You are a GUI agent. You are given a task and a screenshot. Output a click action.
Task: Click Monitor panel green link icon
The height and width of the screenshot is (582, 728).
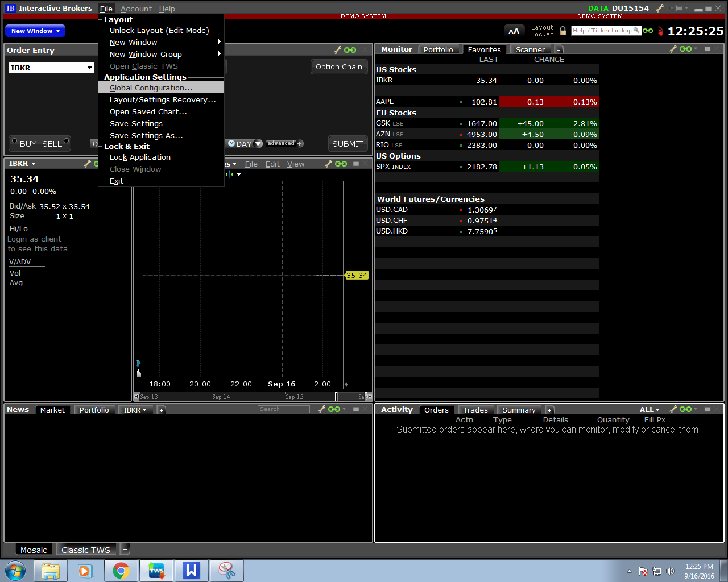click(x=685, y=49)
